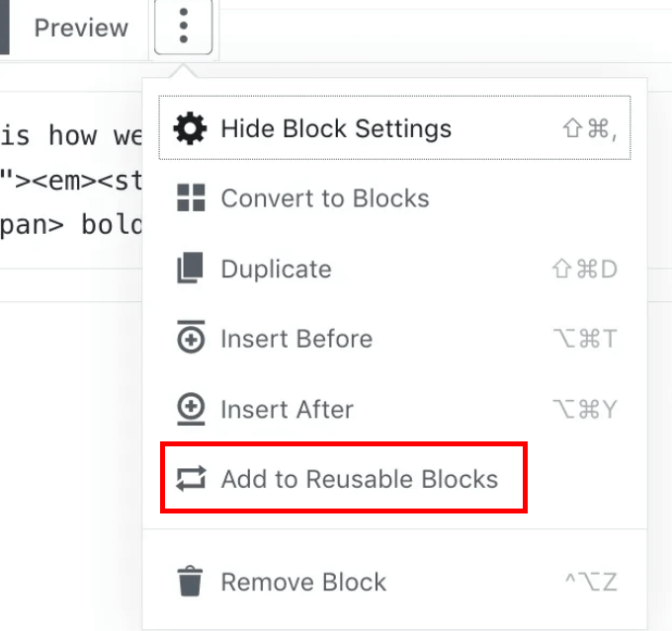The image size is (672, 631).
Task: Switch to the Preview tab
Action: [81, 28]
